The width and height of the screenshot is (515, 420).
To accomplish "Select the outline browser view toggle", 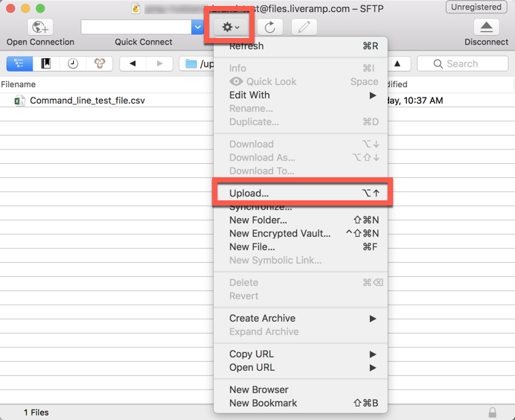I will (19, 63).
